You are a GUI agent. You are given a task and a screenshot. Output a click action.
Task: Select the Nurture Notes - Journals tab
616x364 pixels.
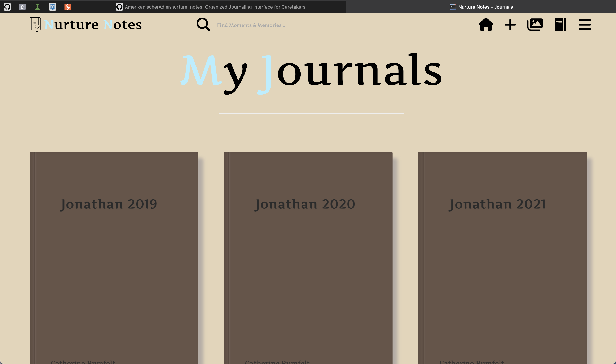[481, 7]
